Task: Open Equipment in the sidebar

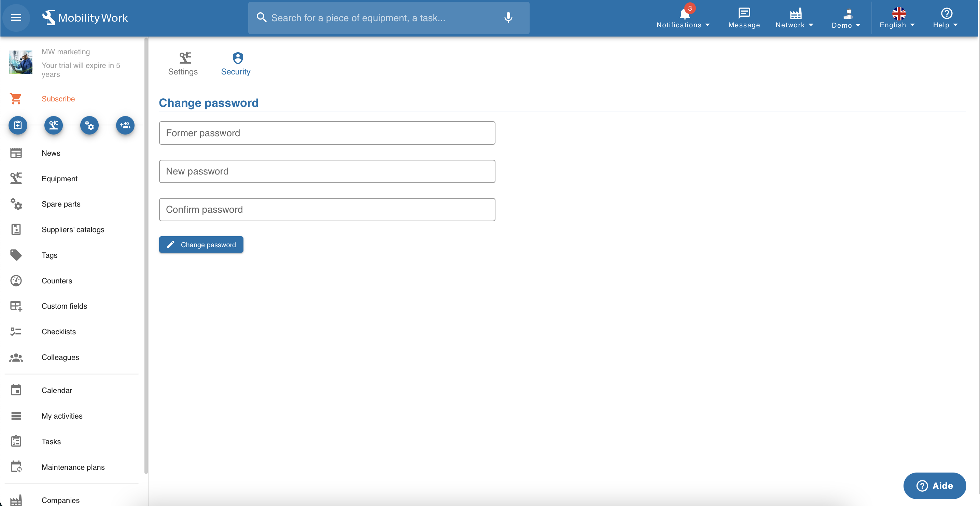Action: [59, 179]
